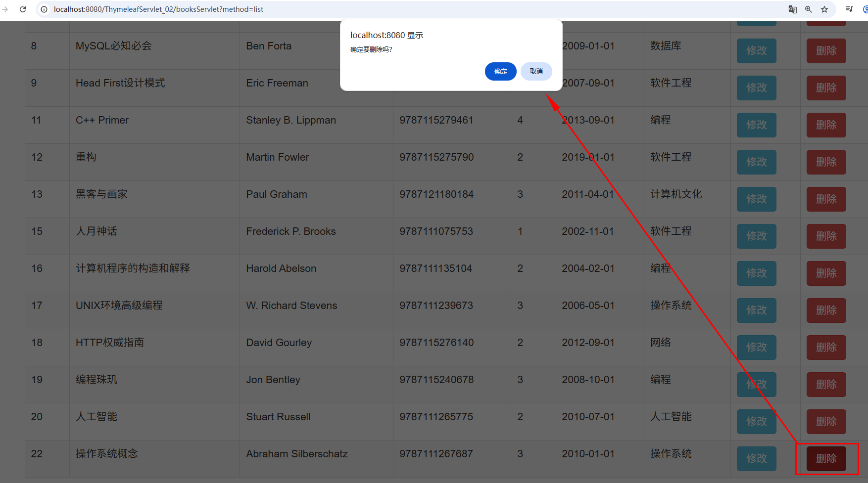Viewport: 868px width, 483px height.
Task: Click 删除 for C++ Primer row
Action: tap(826, 125)
